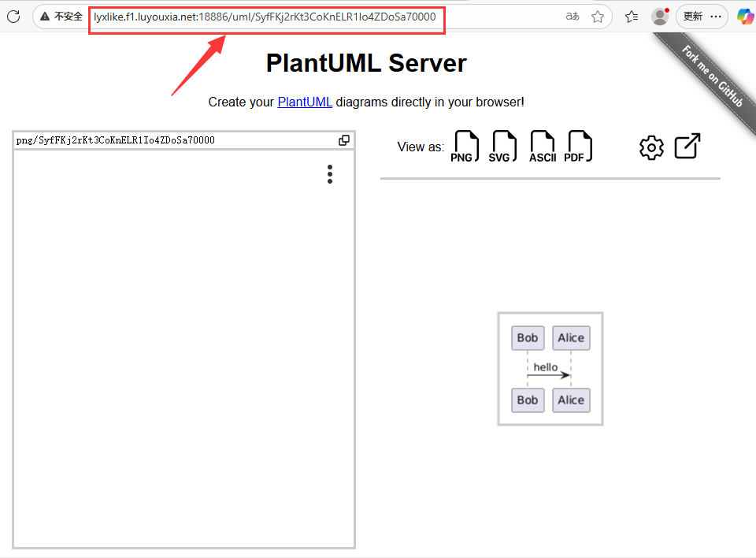This screenshot has width=756, height=558.
Task: Click the address bar URL
Action: (x=265, y=17)
